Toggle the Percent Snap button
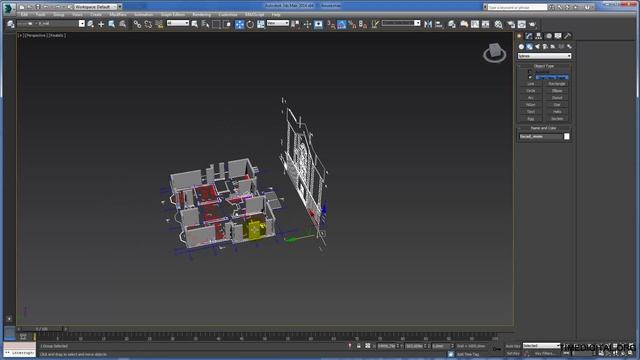This screenshot has height=360, width=640. (x=352, y=24)
